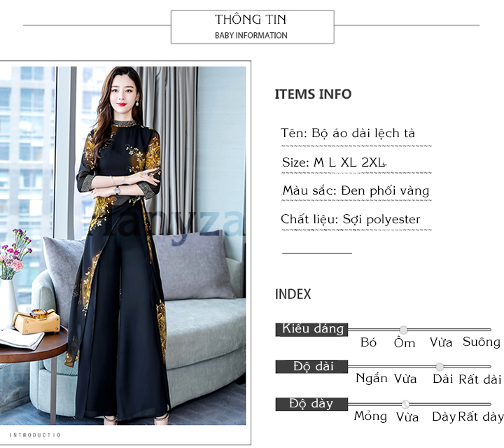Select the Kiểu dáng label block
This screenshot has width=504, height=448.
[x=311, y=330]
